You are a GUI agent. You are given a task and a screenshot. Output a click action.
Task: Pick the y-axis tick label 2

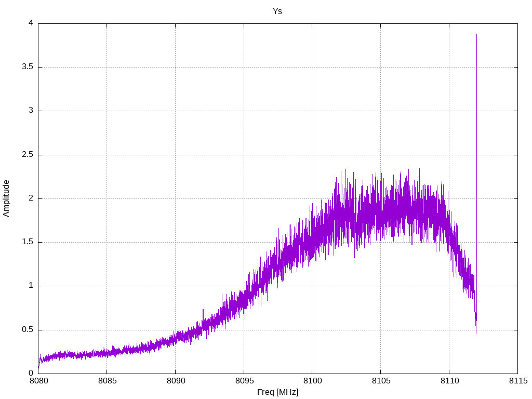coord(31,198)
